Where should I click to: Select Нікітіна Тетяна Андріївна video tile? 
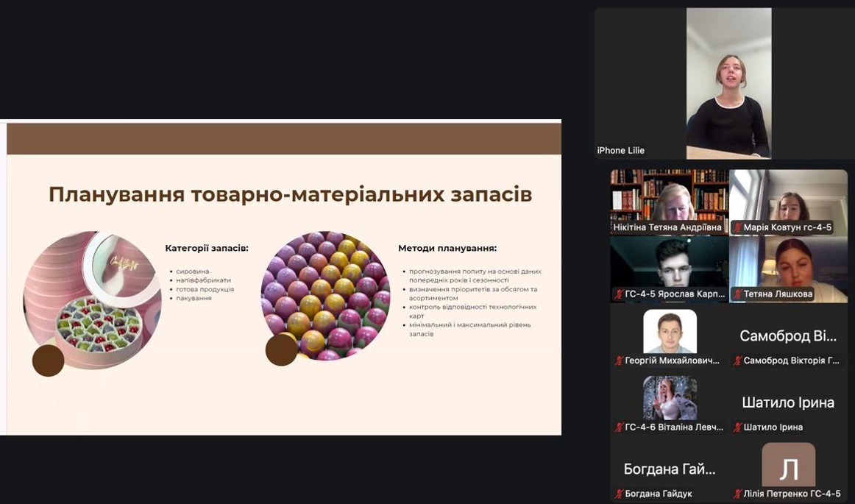point(670,202)
